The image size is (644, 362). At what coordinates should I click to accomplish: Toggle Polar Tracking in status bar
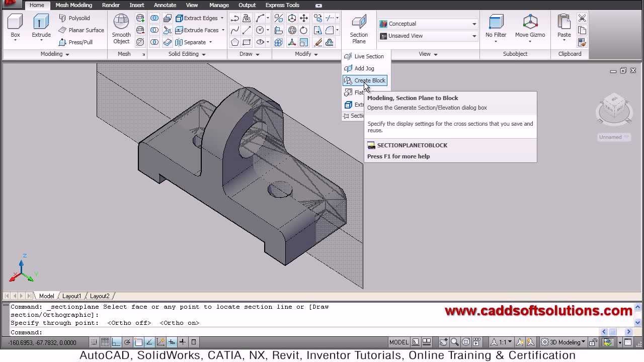(x=127, y=342)
